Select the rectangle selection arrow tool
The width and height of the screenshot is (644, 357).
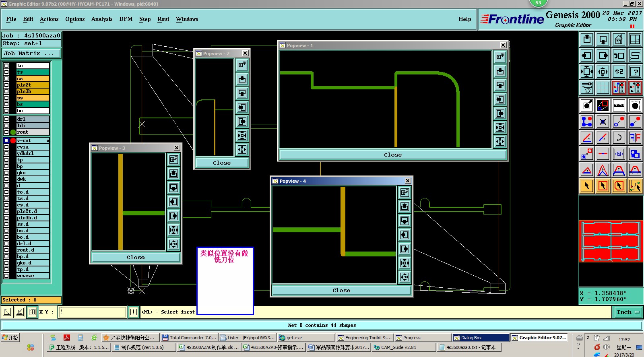(x=603, y=186)
